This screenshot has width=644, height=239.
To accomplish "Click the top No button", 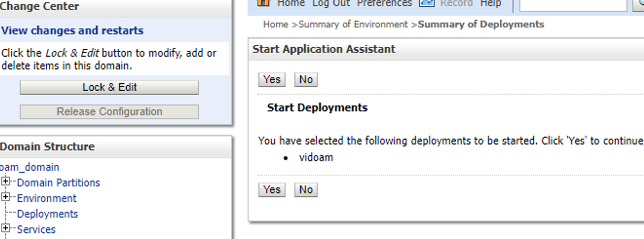I will coord(306,80).
